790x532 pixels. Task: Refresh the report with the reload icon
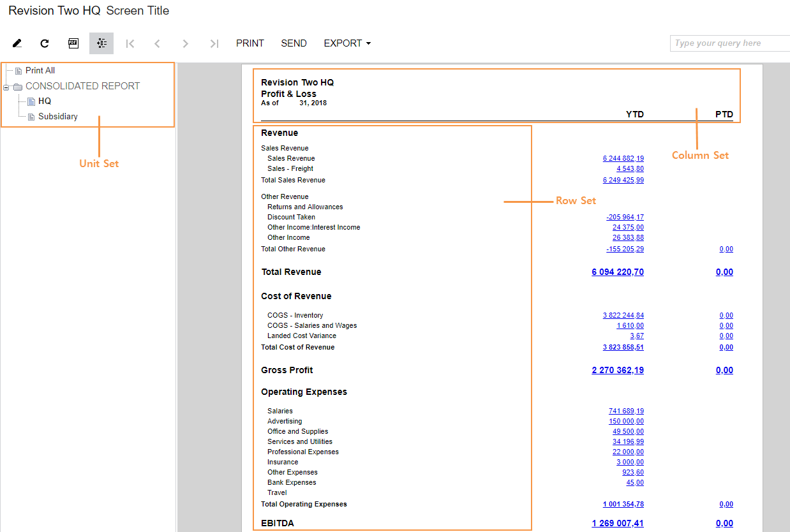pos(45,43)
